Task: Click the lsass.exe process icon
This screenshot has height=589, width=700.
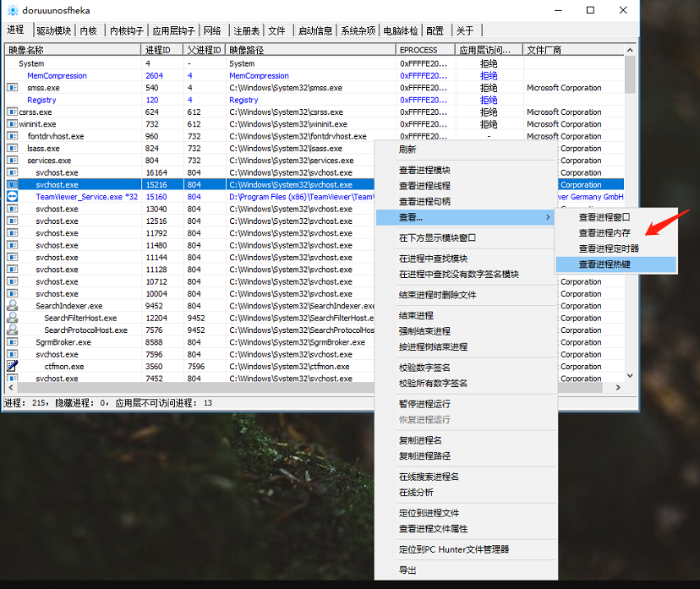Action: coord(12,149)
